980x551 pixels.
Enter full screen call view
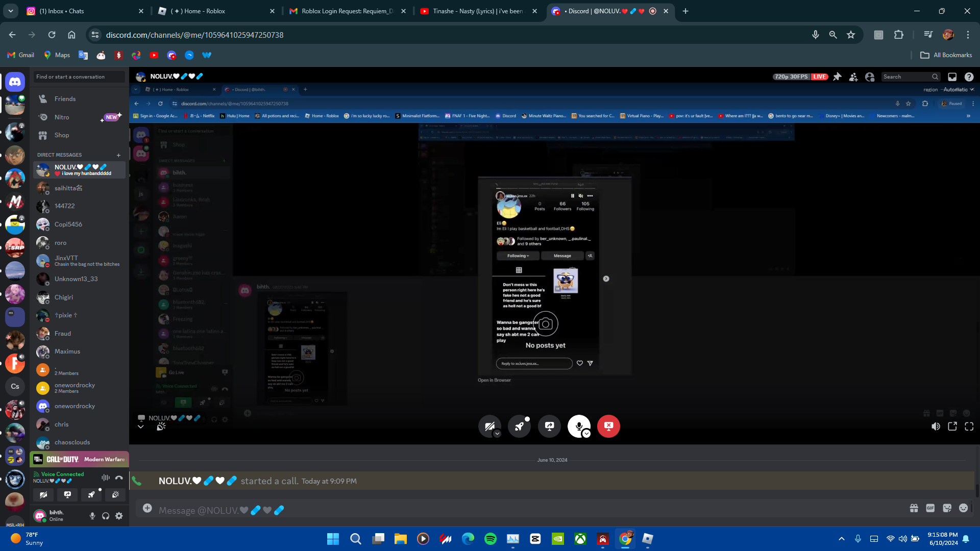[969, 427]
